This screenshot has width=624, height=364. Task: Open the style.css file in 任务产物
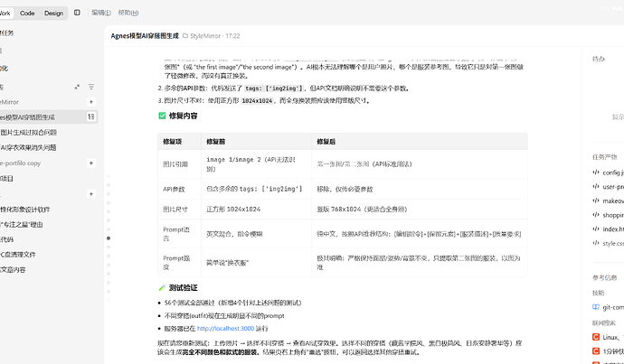(x=613, y=243)
